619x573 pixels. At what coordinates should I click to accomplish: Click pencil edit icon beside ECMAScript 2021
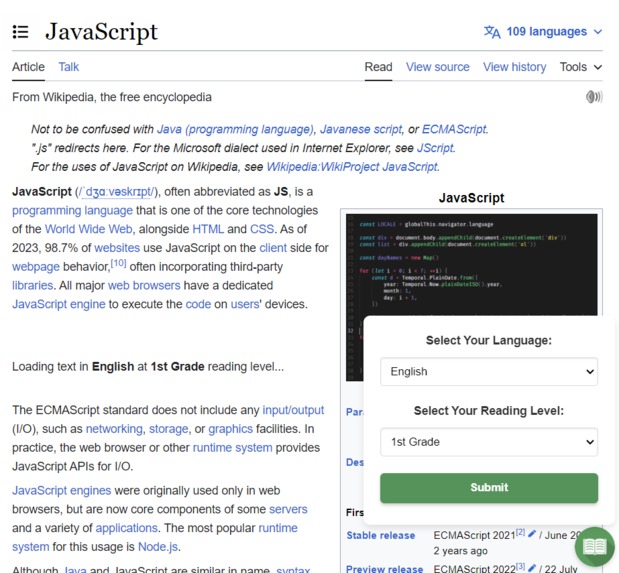point(532,534)
